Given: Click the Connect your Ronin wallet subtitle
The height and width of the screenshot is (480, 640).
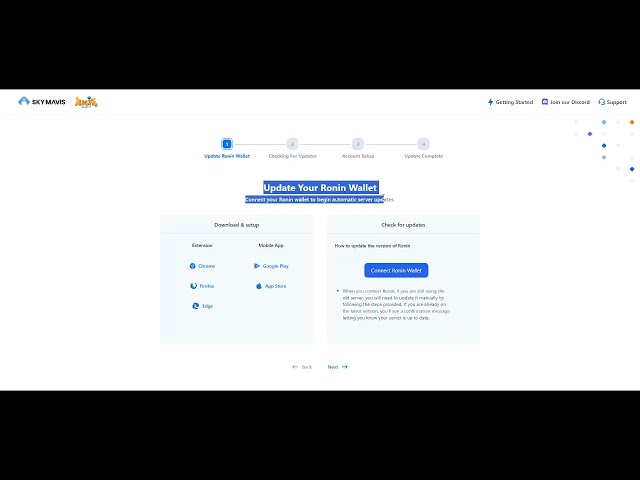Looking at the screenshot, I should point(320,200).
